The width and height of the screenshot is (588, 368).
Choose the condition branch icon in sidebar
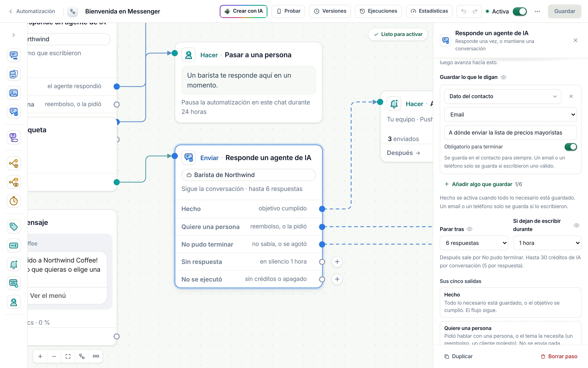tap(14, 163)
